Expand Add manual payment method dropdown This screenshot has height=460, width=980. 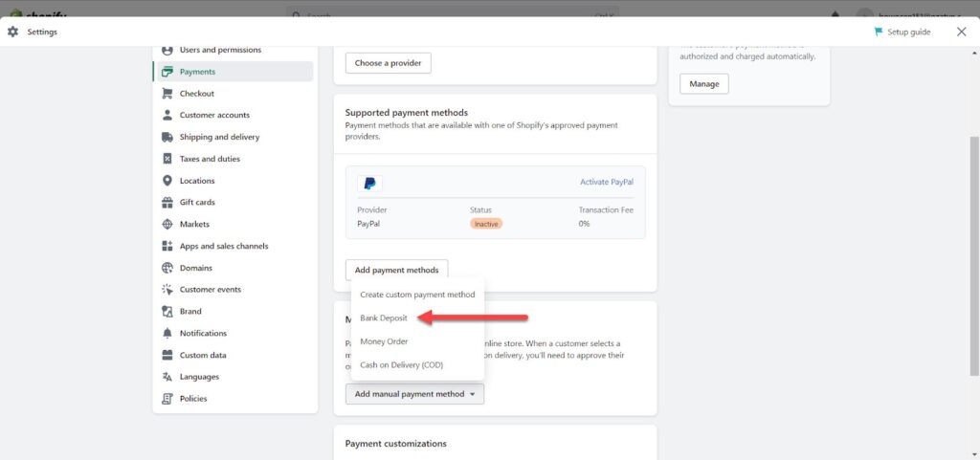[x=414, y=394]
